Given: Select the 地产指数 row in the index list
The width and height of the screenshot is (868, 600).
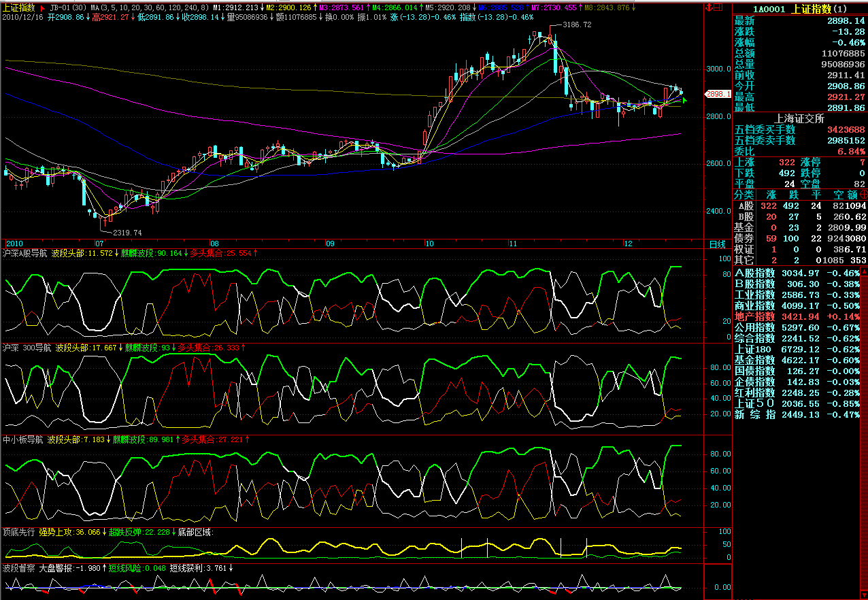Looking at the screenshot, I should click(754, 316).
